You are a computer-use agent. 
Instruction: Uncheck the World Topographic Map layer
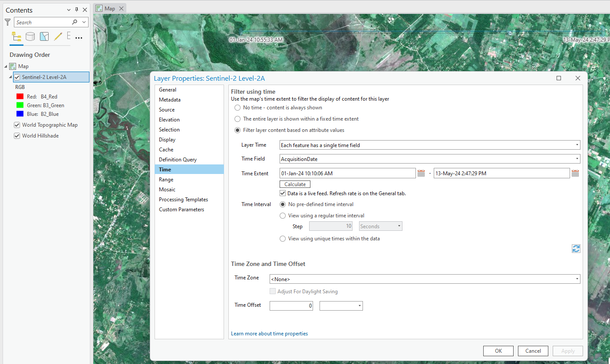(x=16, y=125)
